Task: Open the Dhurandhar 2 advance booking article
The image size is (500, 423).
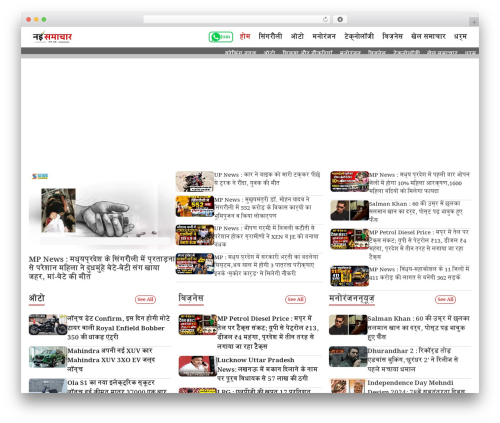Action: 413,360
